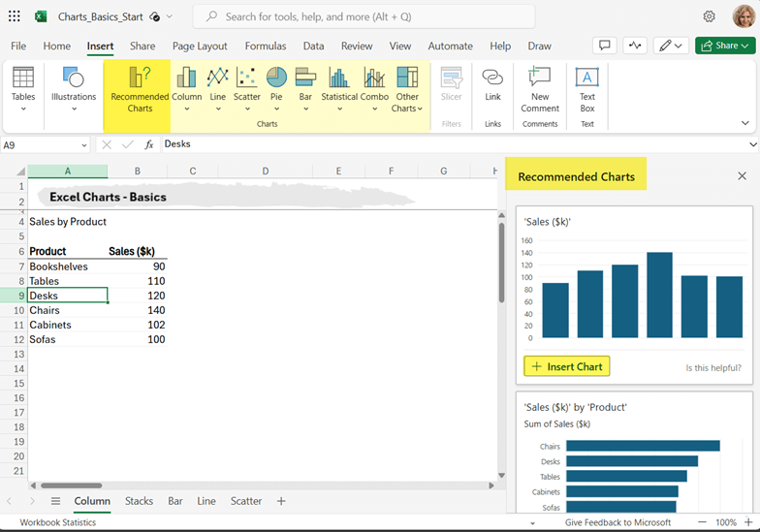Open the editing mode pencil dropdown
The image size is (760, 532).
(671, 46)
